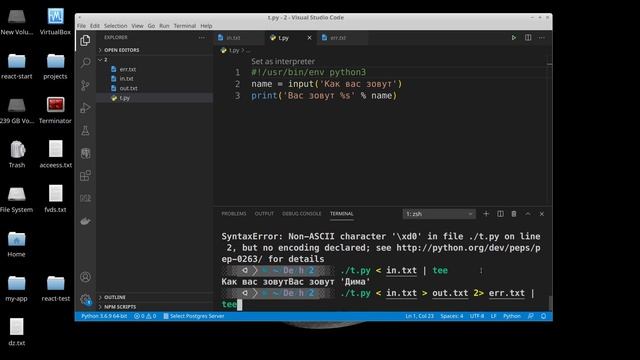Maximize terminal panel with caret icon
640x360 pixels.
coord(528,214)
